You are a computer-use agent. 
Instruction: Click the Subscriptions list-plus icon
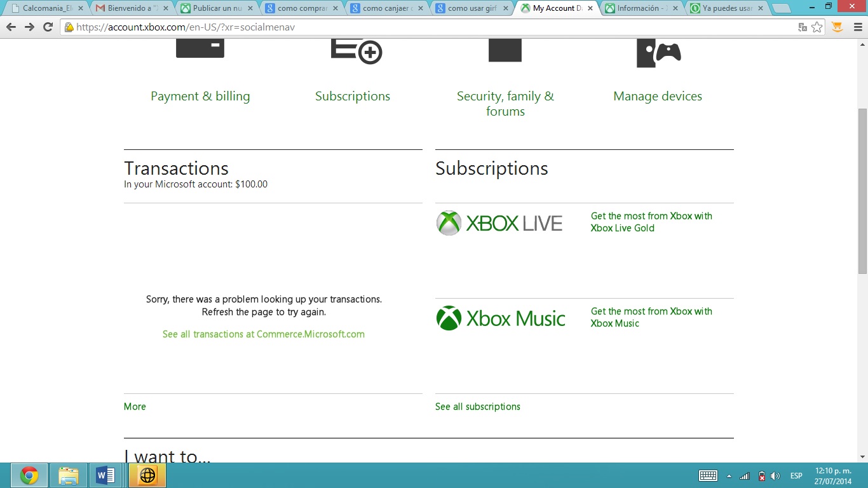pyautogui.click(x=356, y=51)
